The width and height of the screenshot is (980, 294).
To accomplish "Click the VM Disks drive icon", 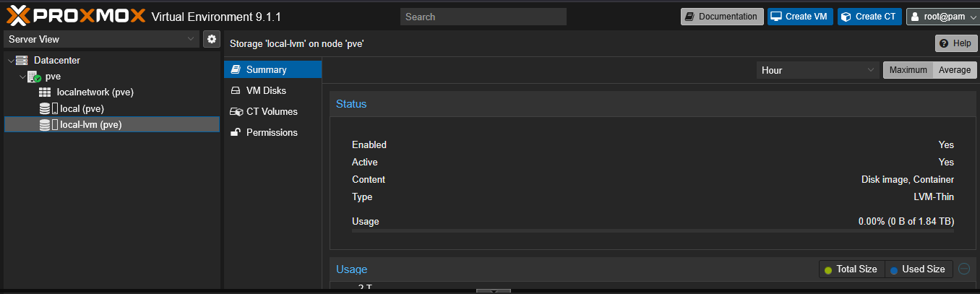I will coord(235,91).
